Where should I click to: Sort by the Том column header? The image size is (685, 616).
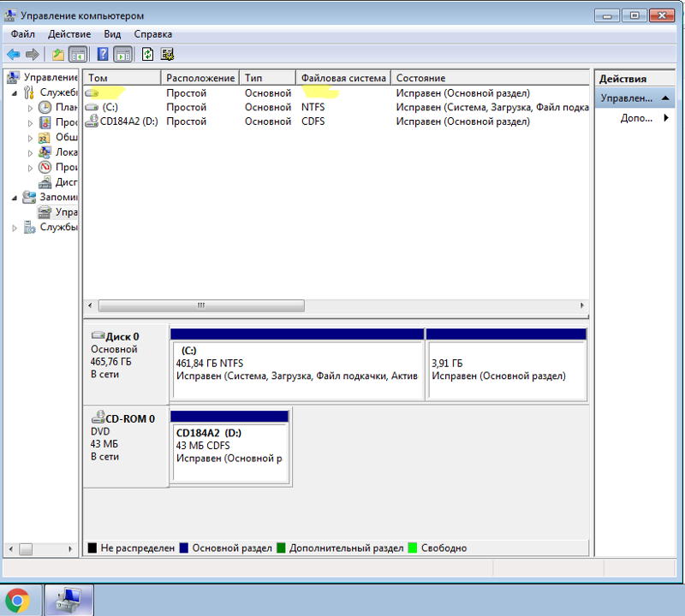tap(122, 78)
